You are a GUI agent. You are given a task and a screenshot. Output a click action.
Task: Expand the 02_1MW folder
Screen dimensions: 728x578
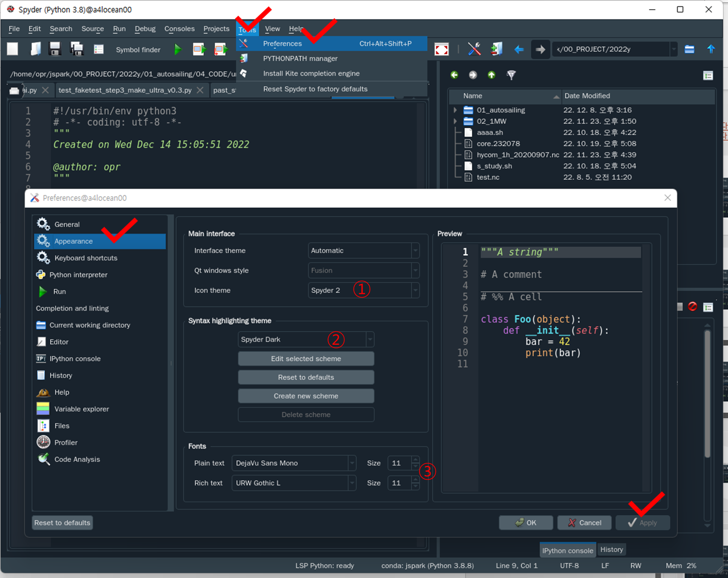tap(455, 121)
